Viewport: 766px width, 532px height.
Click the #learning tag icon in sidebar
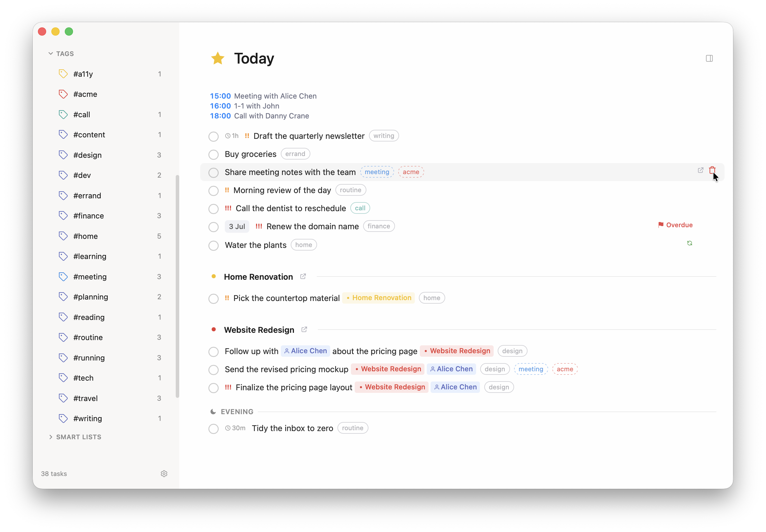click(x=63, y=256)
